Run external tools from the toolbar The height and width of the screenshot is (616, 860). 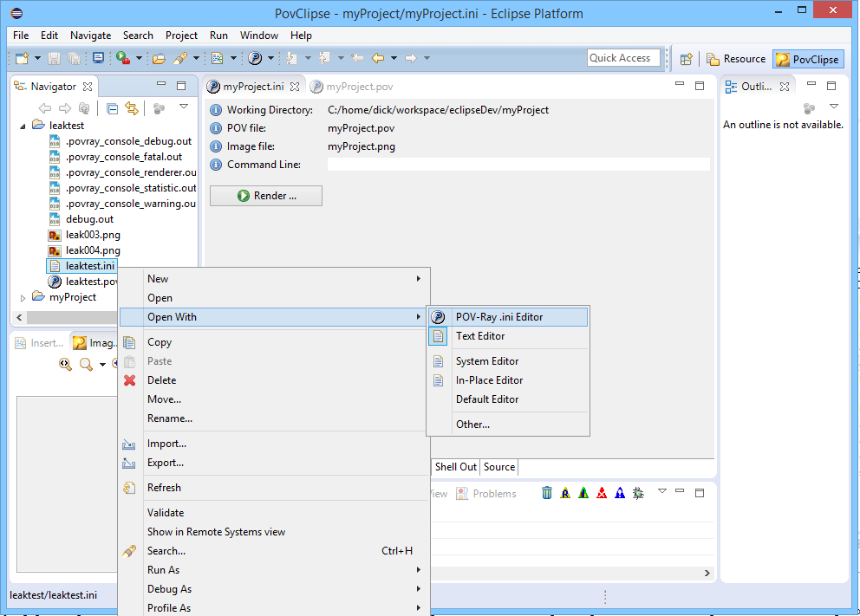click(123, 58)
